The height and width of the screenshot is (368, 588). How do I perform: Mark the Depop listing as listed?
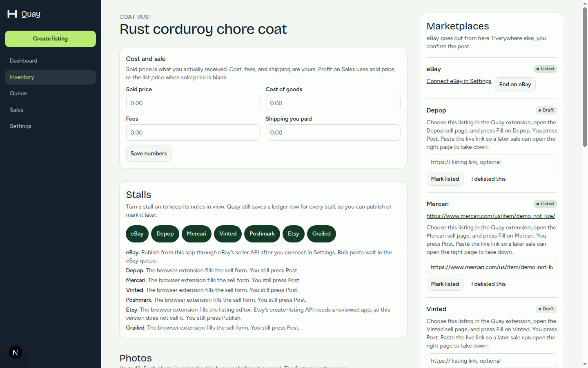tap(445, 179)
